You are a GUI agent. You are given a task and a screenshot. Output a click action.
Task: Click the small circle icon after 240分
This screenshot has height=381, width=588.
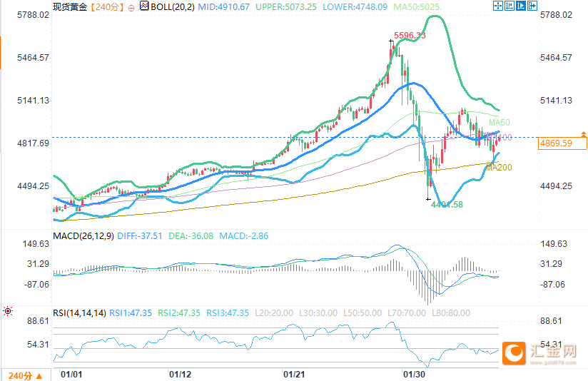(x=130, y=6)
